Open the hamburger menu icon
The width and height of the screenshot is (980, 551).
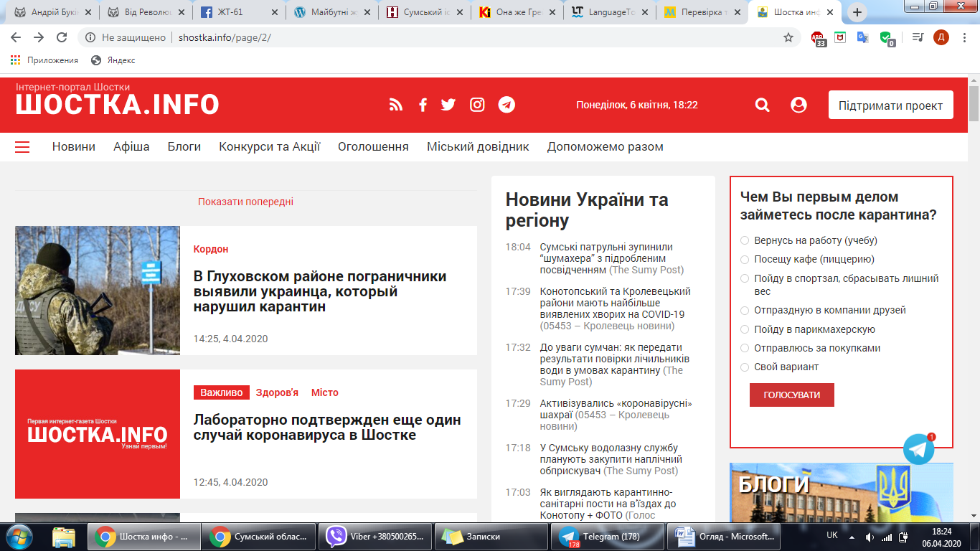click(22, 146)
